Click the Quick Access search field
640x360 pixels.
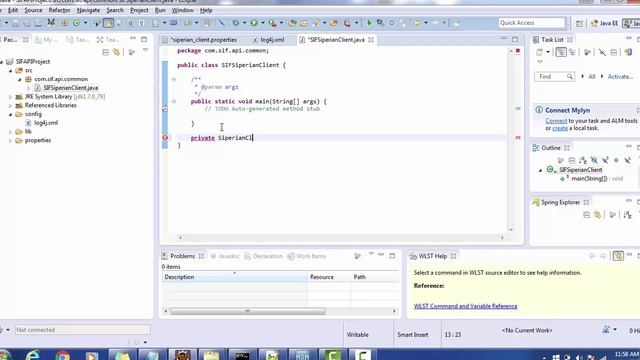click(531, 23)
